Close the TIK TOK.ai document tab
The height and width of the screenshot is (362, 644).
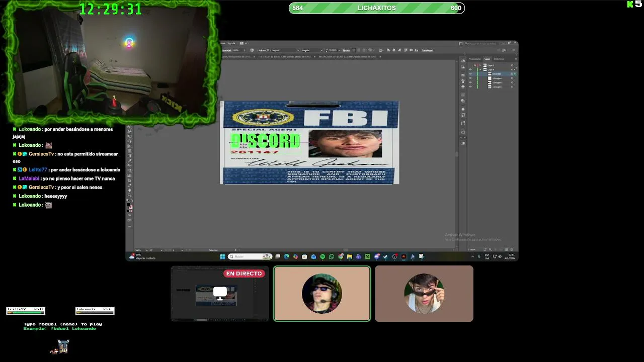coord(314,57)
